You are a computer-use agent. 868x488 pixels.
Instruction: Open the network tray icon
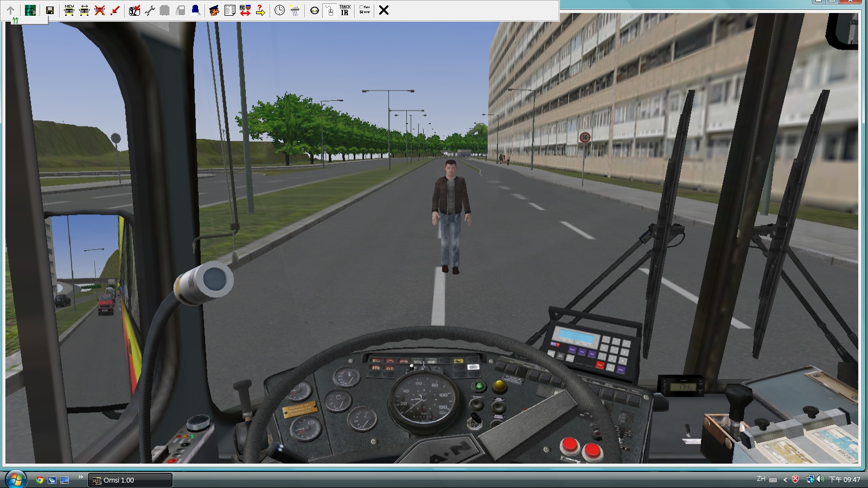point(810,479)
